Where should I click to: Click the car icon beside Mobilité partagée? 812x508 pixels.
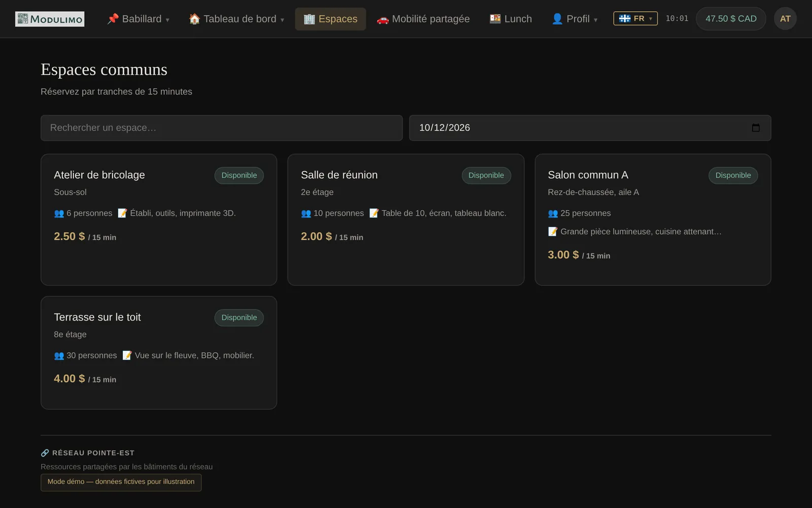(x=383, y=19)
